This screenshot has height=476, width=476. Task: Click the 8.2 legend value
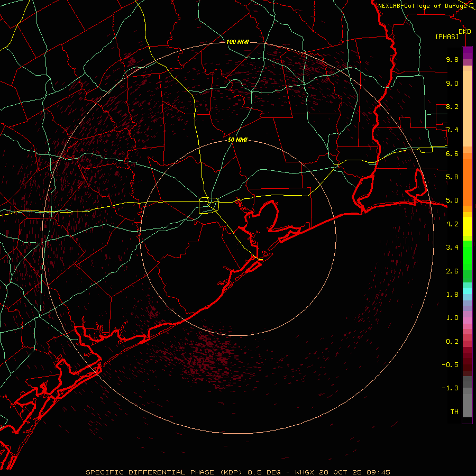tap(452, 106)
